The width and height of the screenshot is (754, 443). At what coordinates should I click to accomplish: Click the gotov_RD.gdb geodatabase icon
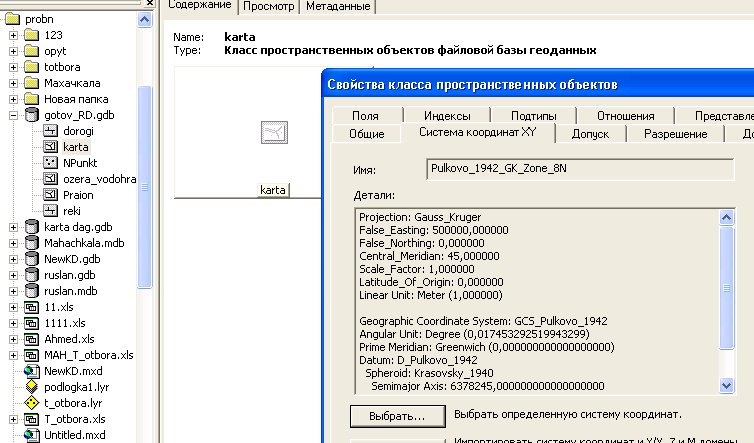(x=32, y=115)
